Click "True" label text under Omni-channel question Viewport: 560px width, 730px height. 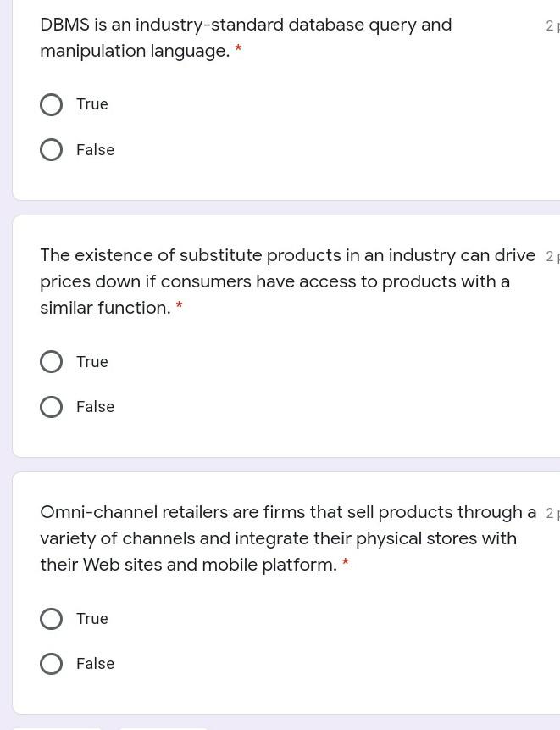pyautogui.click(x=92, y=619)
